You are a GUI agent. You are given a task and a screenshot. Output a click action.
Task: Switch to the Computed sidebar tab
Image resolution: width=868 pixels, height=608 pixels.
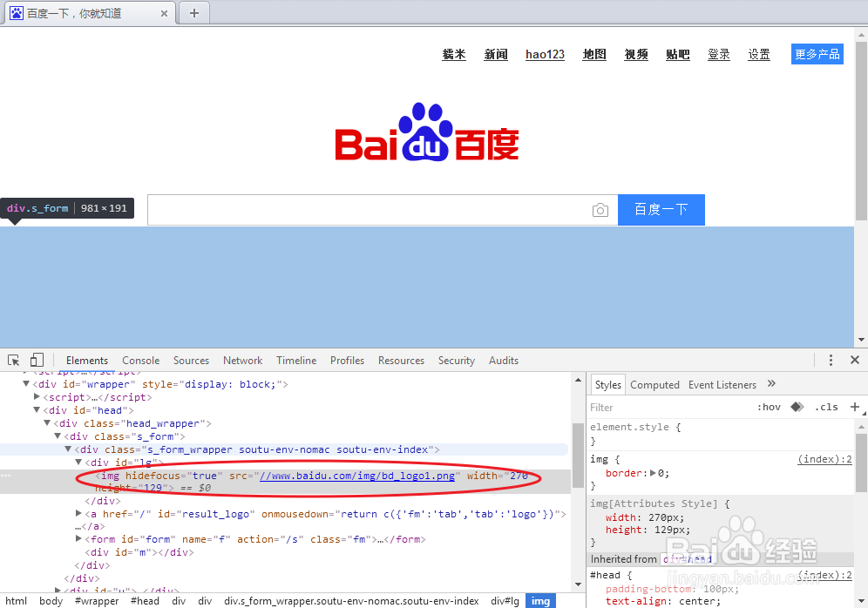[654, 384]
